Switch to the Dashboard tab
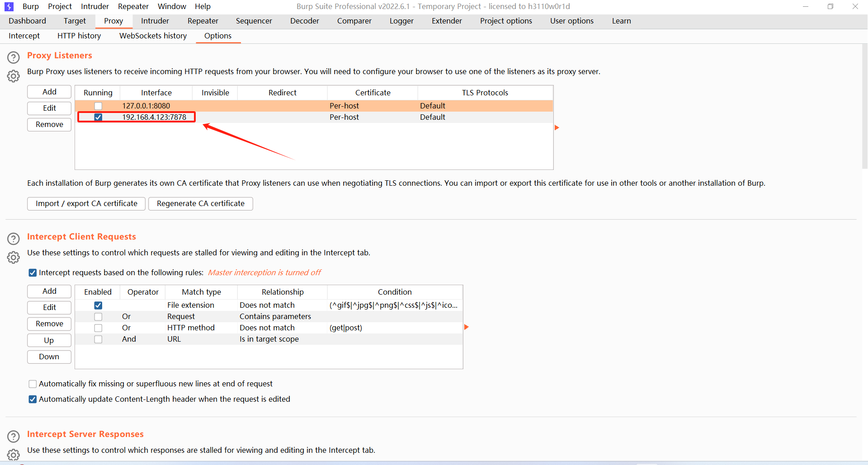The height and width of the screenshot is (465, 868). pos(27,21)
